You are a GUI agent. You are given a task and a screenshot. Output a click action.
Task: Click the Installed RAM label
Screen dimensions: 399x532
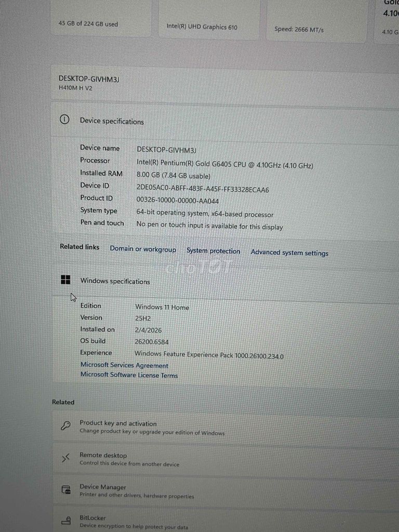(x=101, y=173)
